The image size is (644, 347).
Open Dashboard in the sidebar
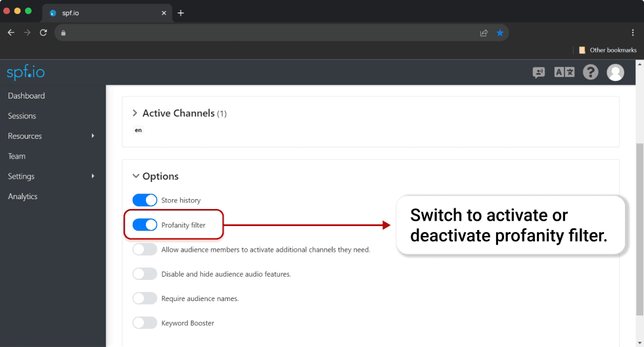click(x=26, y=96)
